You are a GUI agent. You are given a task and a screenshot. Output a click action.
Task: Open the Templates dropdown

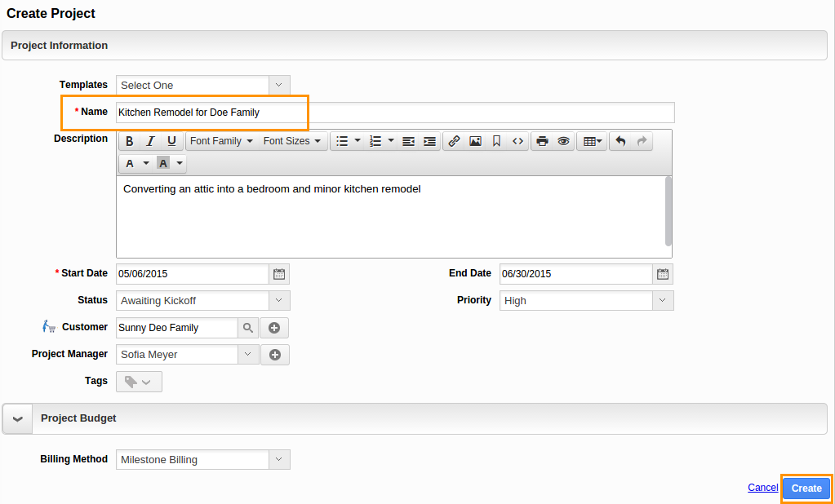(279, 85)
